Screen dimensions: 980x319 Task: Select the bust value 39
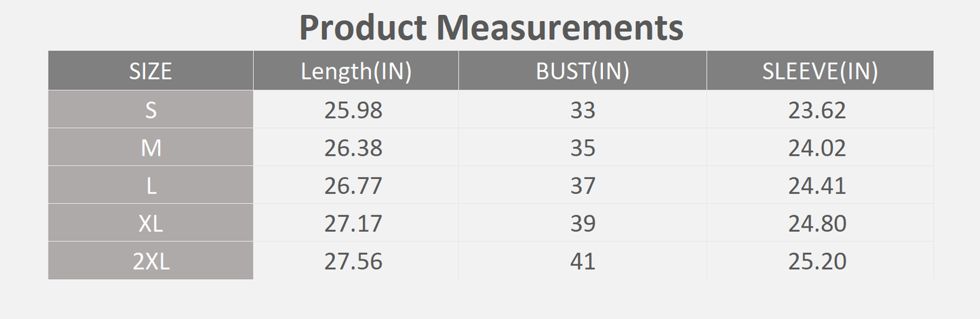click(583, 224)
